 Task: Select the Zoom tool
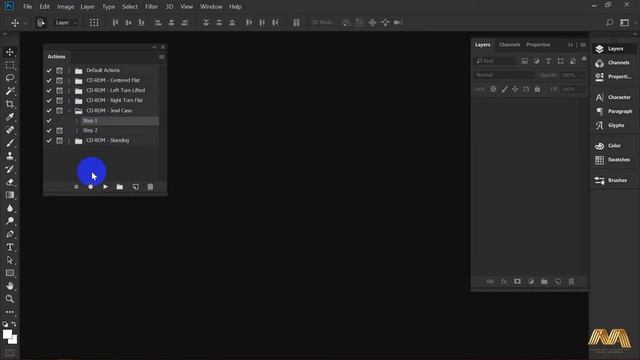10,299
